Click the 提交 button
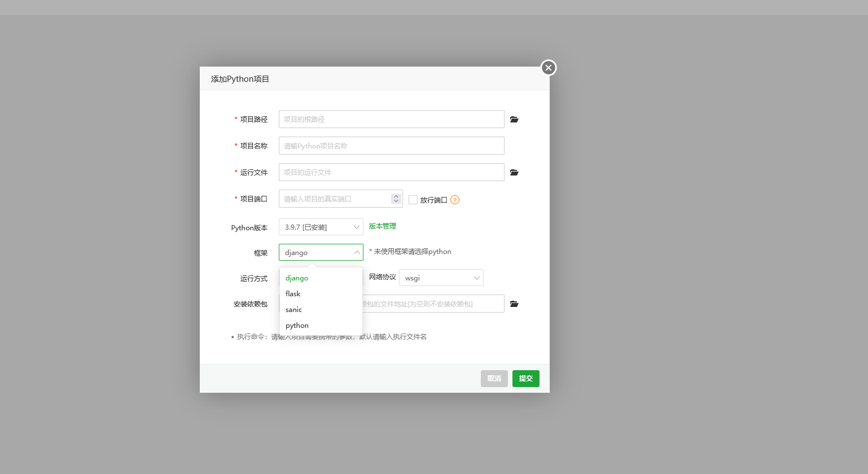Screen dimensions: 868x474 [526, 379]
